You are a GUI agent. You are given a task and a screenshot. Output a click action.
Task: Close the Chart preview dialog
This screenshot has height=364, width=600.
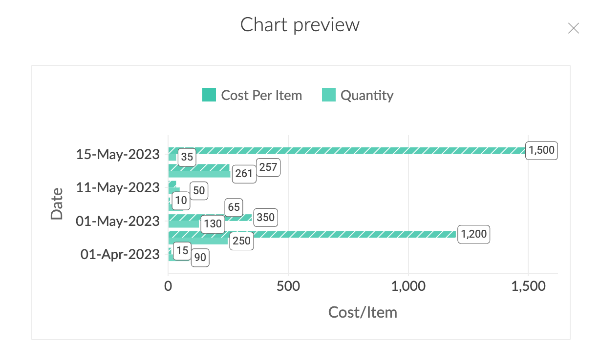(x=574, y=28)
